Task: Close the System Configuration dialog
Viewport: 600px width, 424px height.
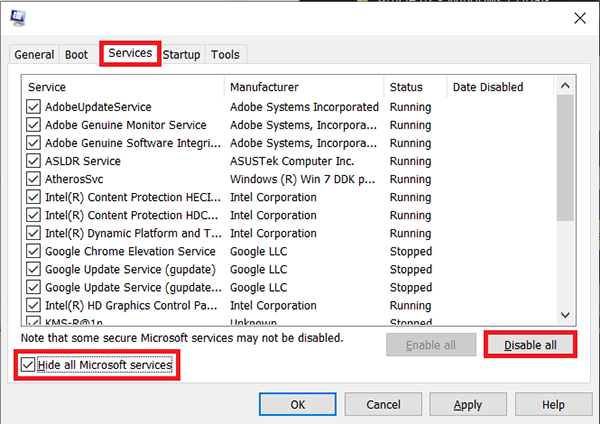Action: tap(580, 18)
